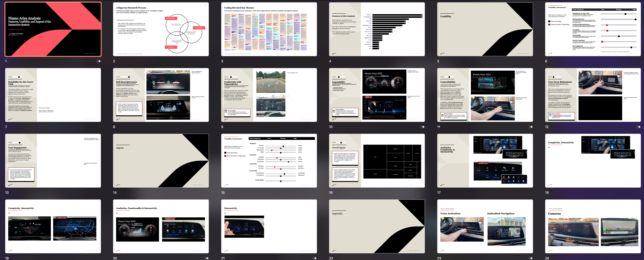Click the Appeal section divider slide
Image resolution: width=644 pixels, height=260 pixels.
point(161,161)
